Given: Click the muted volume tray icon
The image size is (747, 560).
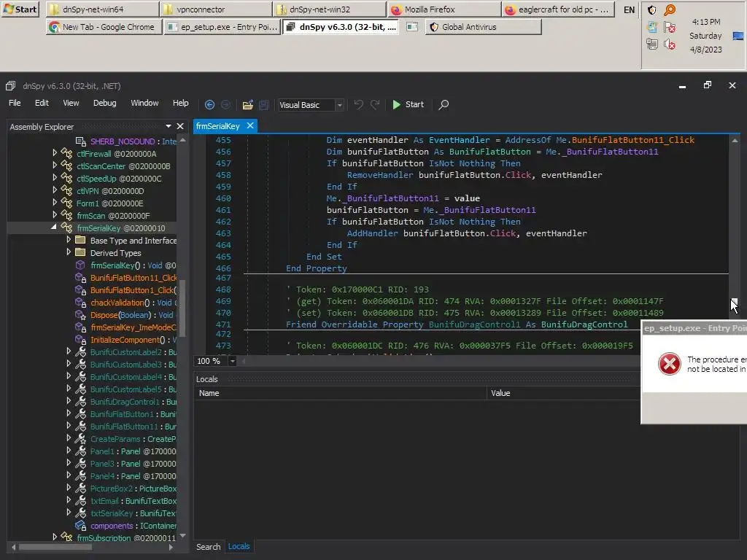Looking at the screenshot, I should [x=668, y=44].
